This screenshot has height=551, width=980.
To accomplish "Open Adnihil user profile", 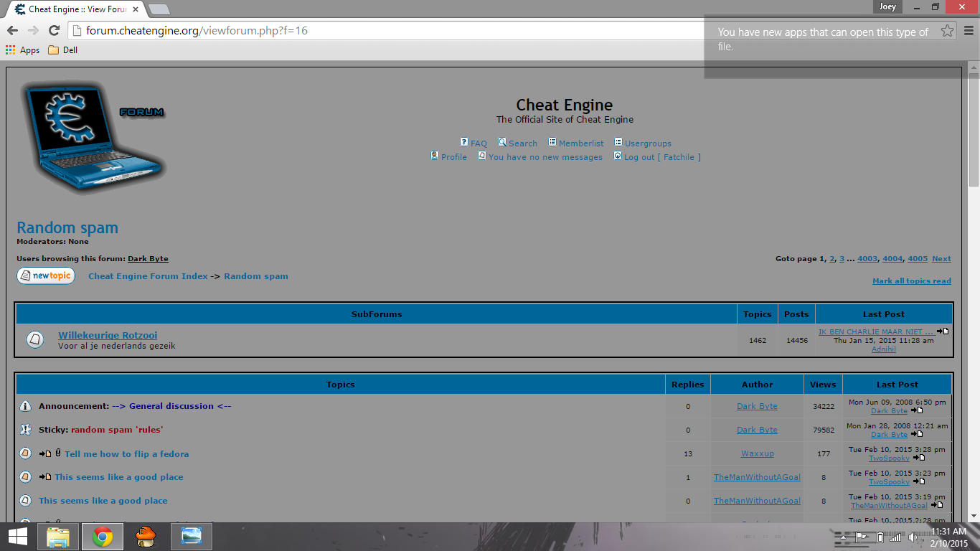I will [884, 349].
